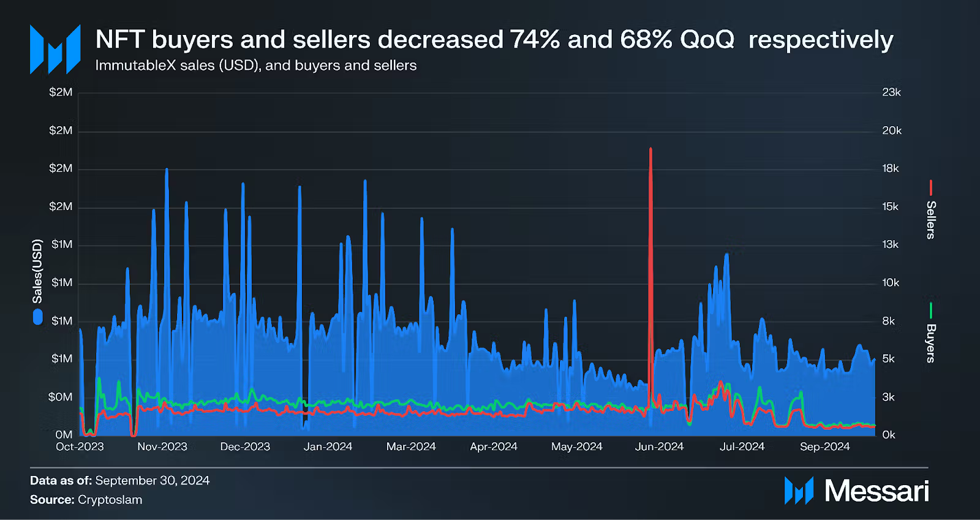Image resolution: width=980 pixels, height=520 pixels.
Task: Click the Jun-2024 x-axis label
Action: pyautogui.click(x=659, y=447)
